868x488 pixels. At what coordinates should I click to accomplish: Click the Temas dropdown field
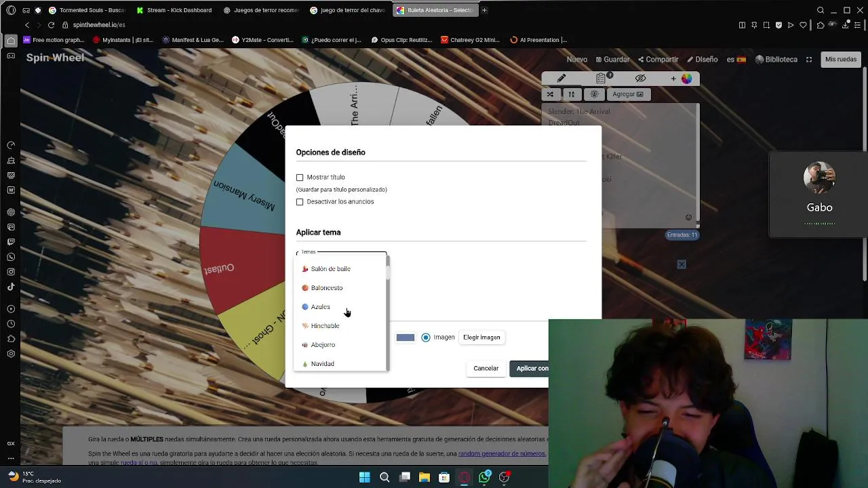(x=341, y=254)
